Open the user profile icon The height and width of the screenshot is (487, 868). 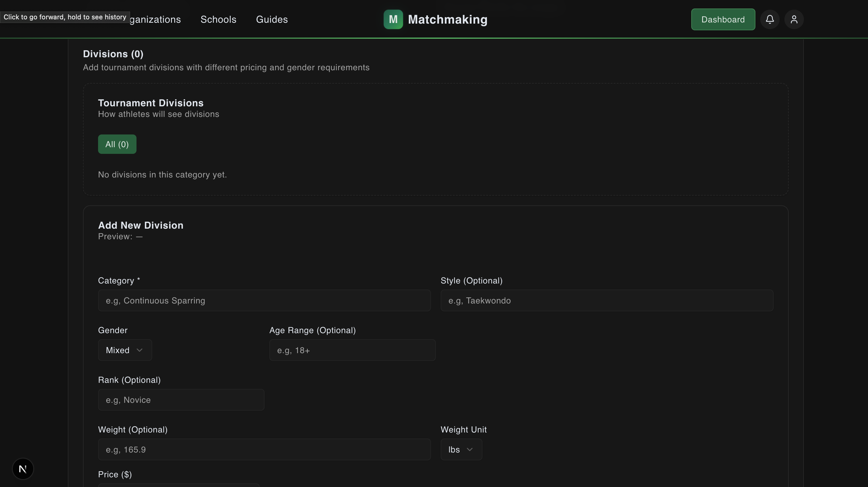coord(794,19)
